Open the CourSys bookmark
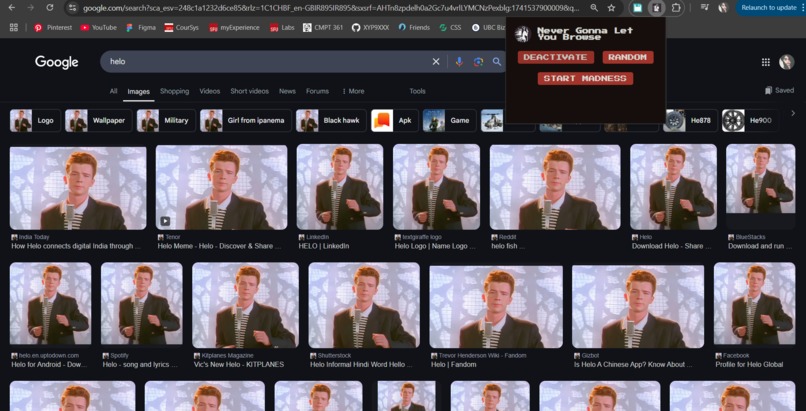The image size is (806, 411). pos(181,28)
